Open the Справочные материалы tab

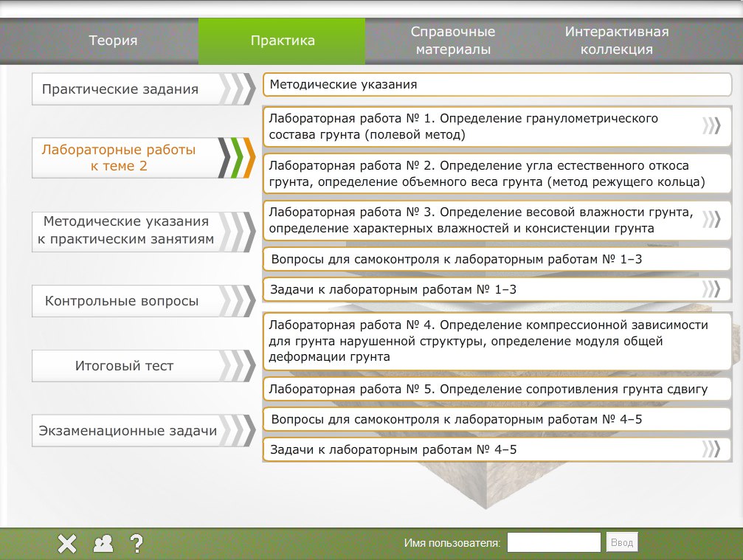[452, 41]
